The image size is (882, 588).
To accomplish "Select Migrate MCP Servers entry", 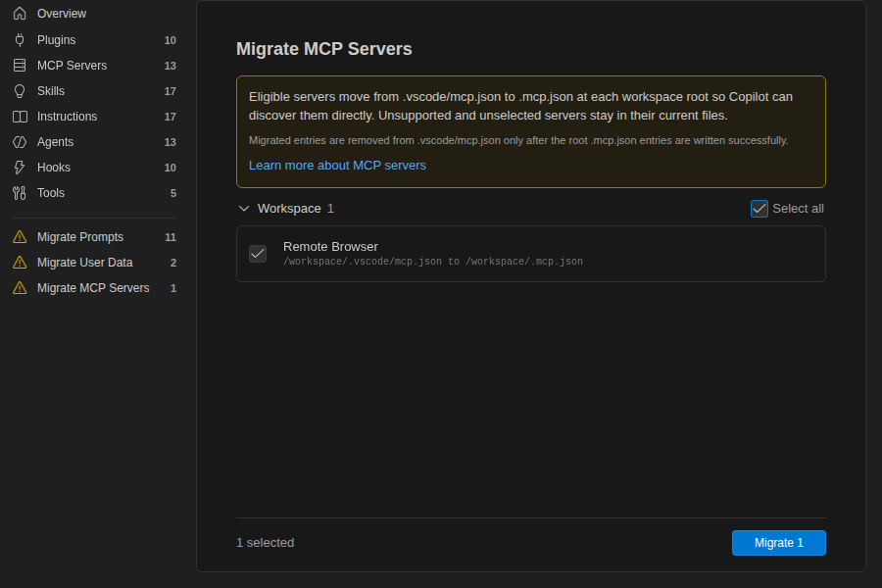I will click(94, 288).
